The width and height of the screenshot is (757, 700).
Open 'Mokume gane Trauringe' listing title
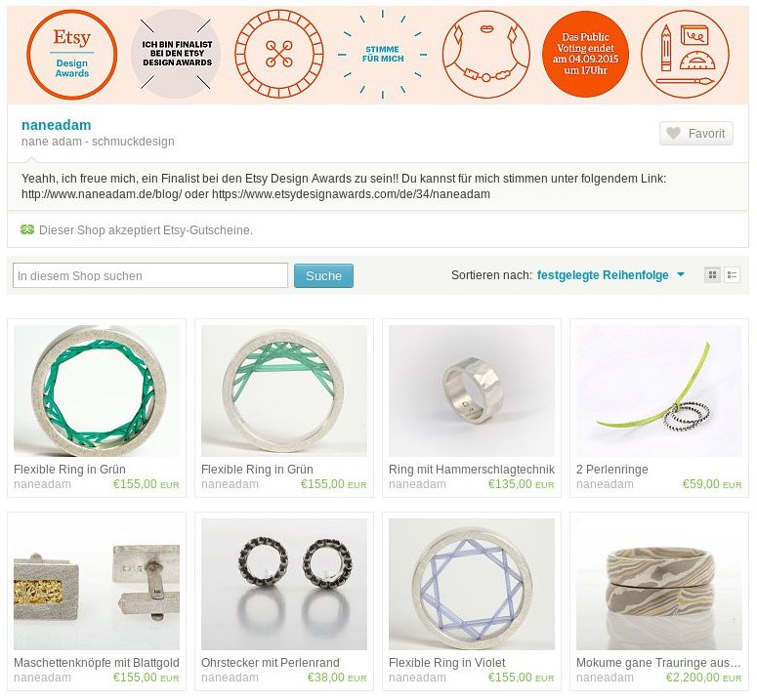tap(658, 663)
